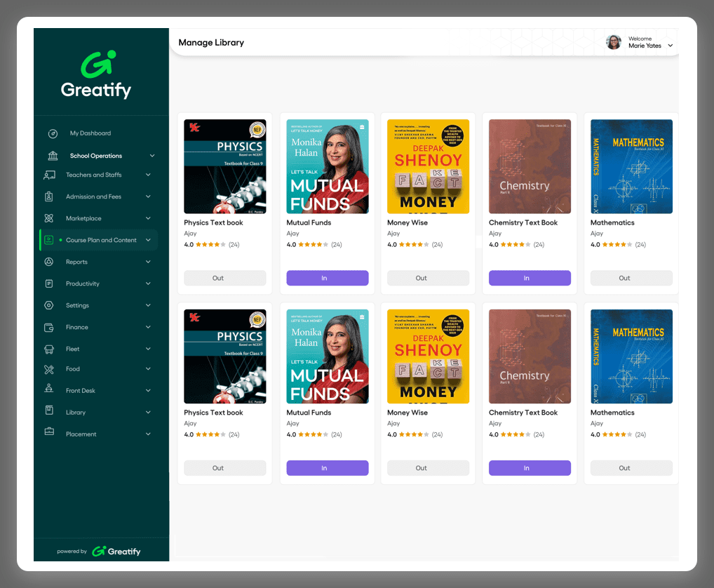This screenshot has width=714, height=588.
Task: Open the Admission and Fees menu
Action: (x=93, y=196)
